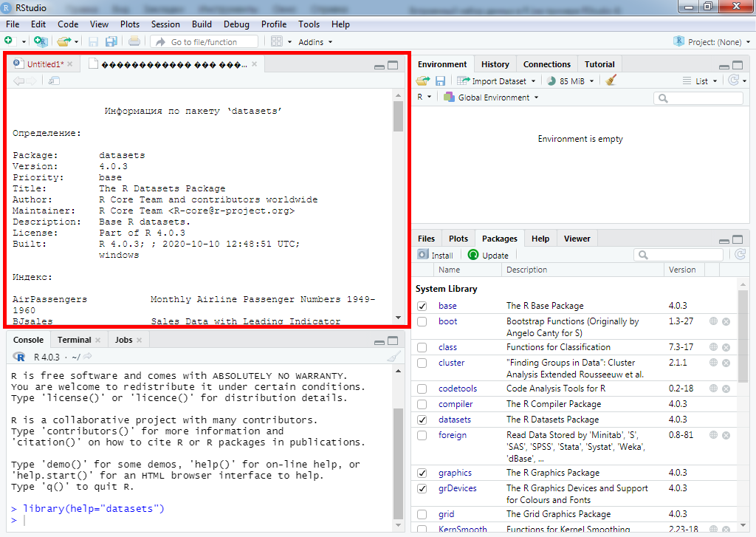Screen dimensions: 756x537
Task: Uncheck the datasets package checkbox
Action: tap(422, 420)
